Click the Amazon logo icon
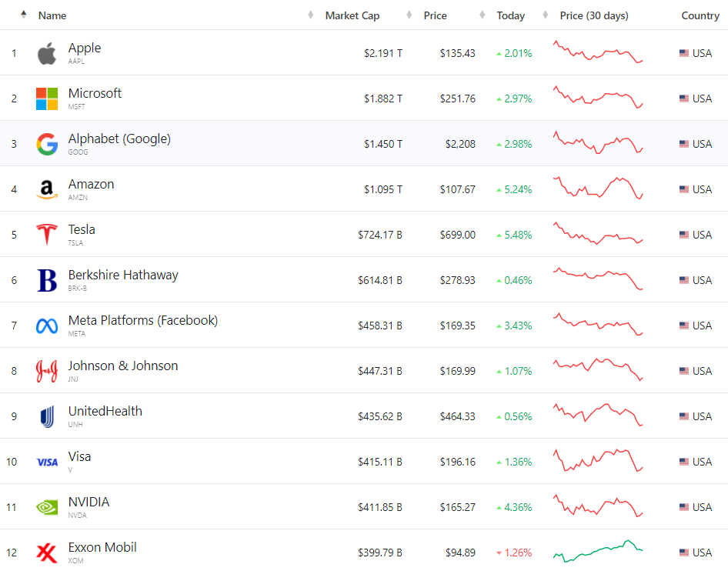The height and width of the screenshot is (571, 728). [47, 189]
